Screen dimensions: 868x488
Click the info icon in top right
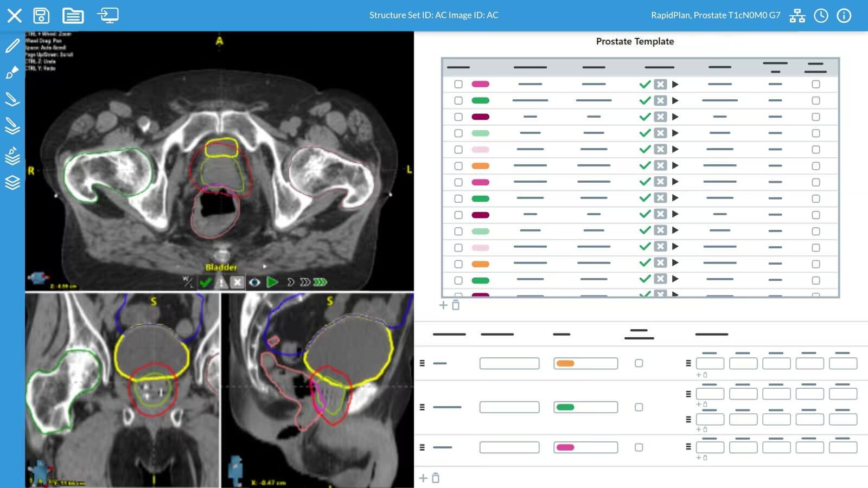pyautogui.click(x=844, y=16)
